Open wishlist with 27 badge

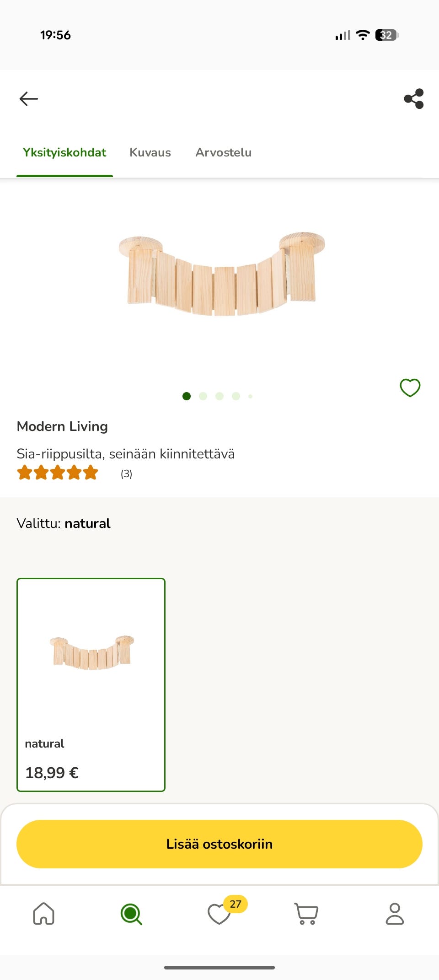click(219, 914)
